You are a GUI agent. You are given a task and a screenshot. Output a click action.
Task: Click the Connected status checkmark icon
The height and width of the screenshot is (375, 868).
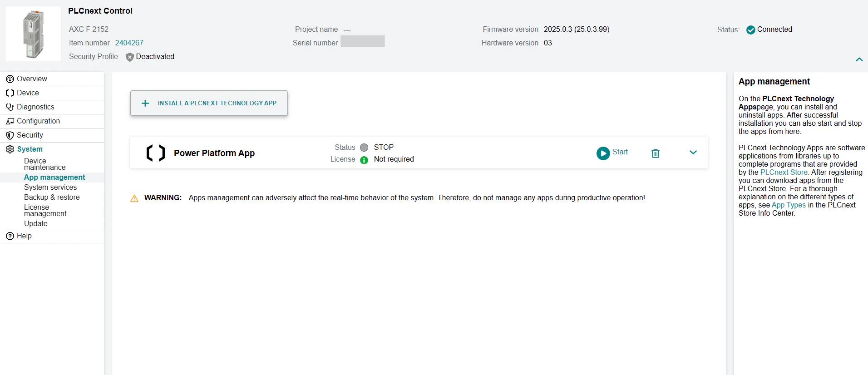[x=751, y=30]
